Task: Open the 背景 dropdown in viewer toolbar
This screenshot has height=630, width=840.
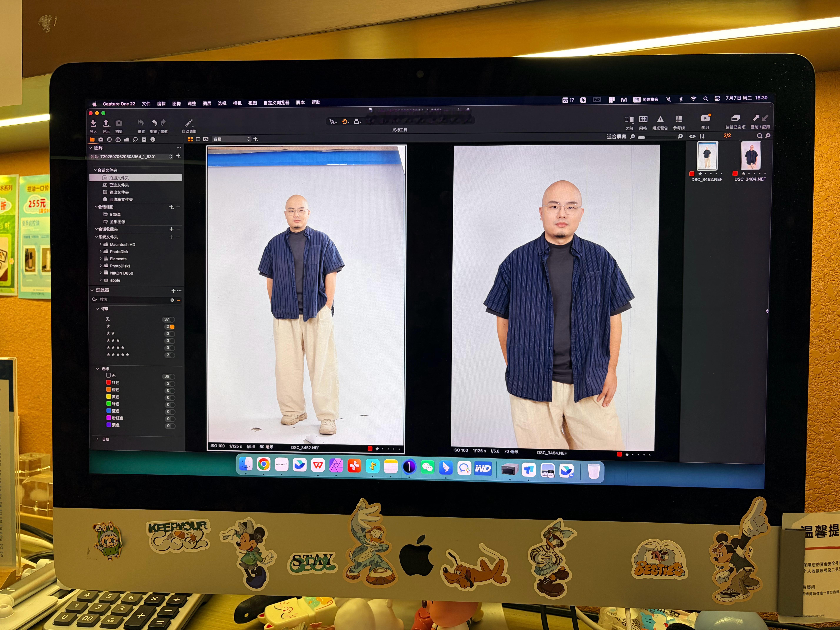Action: coord(232,139)
